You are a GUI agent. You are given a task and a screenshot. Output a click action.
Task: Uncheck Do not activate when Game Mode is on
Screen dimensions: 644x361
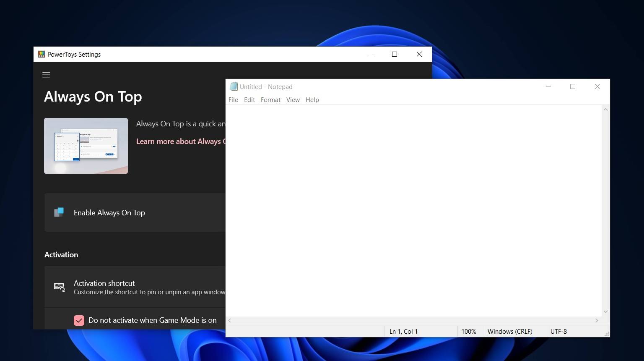pos(79,320)
